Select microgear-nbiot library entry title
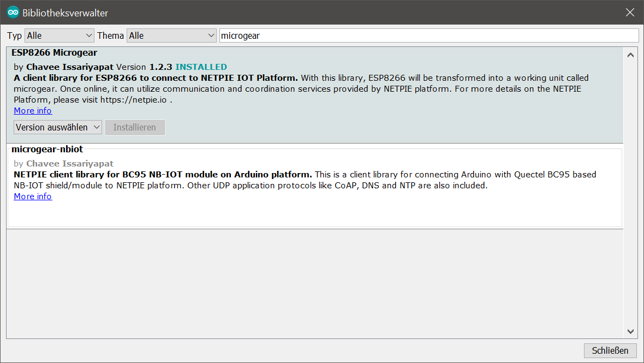 [47, 149]
